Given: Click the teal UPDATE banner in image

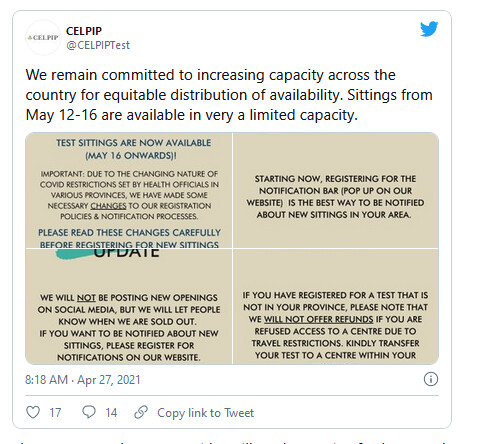Looking at the screenshot, I should [x=107, y=253].
